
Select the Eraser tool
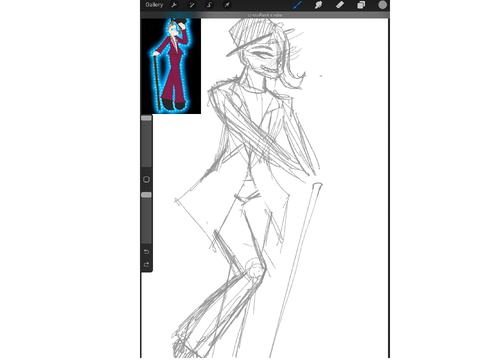(340, 5)
